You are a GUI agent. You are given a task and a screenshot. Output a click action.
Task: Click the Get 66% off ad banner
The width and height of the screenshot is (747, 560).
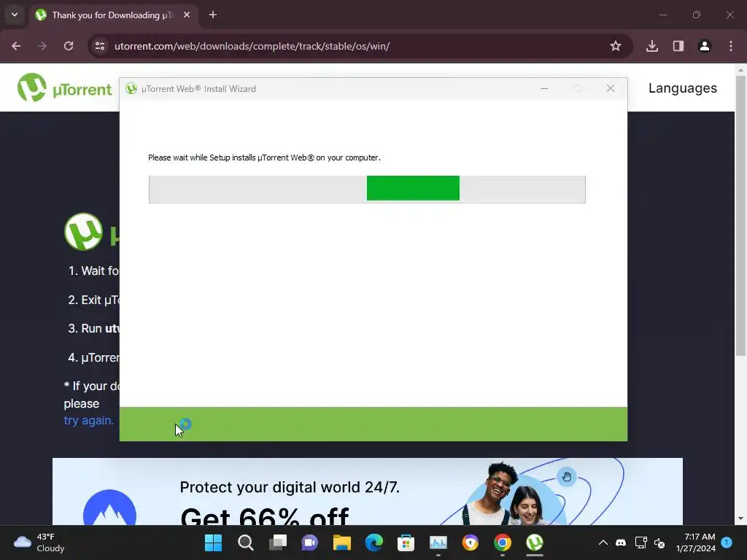pos(368,491)
